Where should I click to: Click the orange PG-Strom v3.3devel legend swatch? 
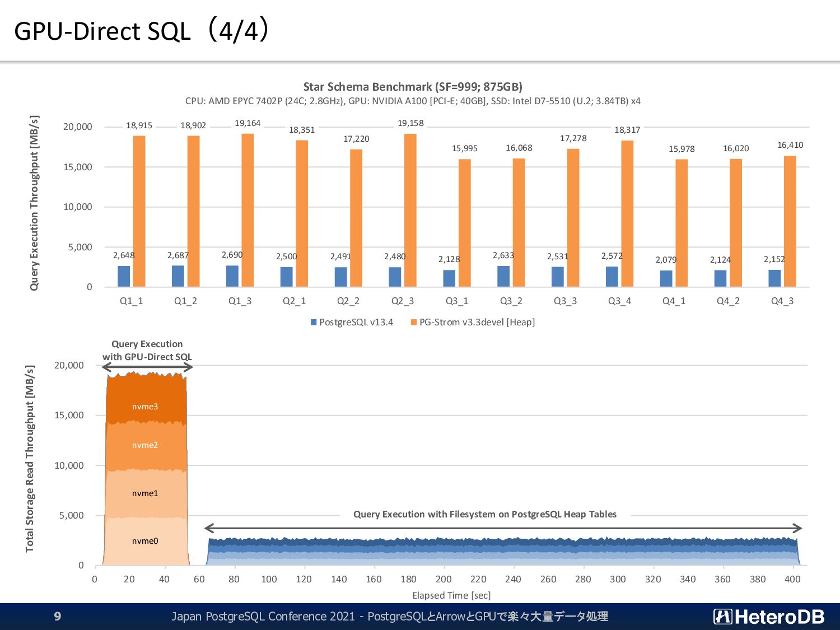tap(414, 323)
